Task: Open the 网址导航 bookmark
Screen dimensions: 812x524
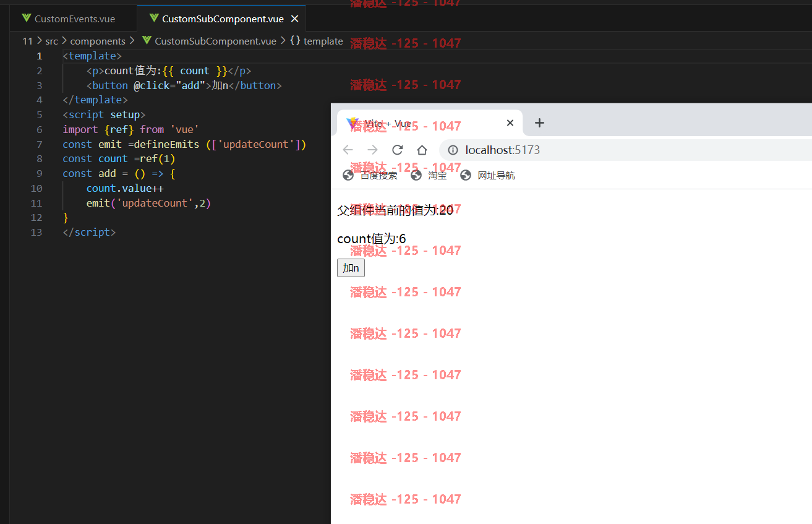Action: point(487,175)
